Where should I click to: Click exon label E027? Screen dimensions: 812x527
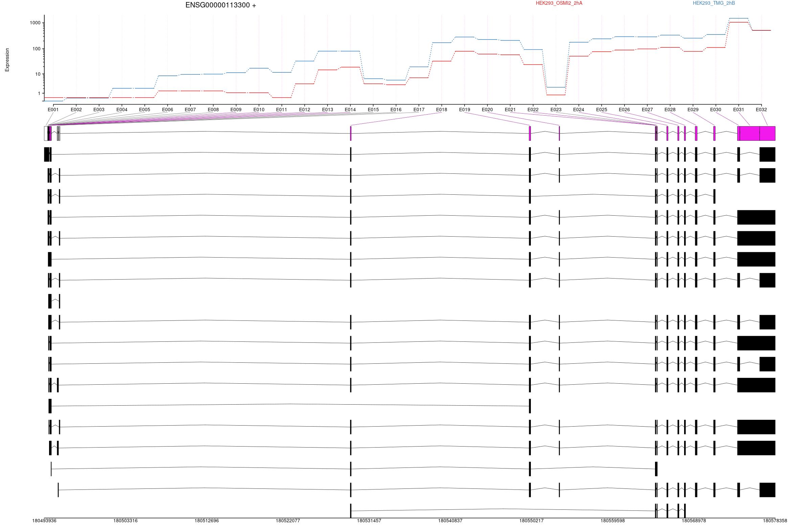(647, 110)
